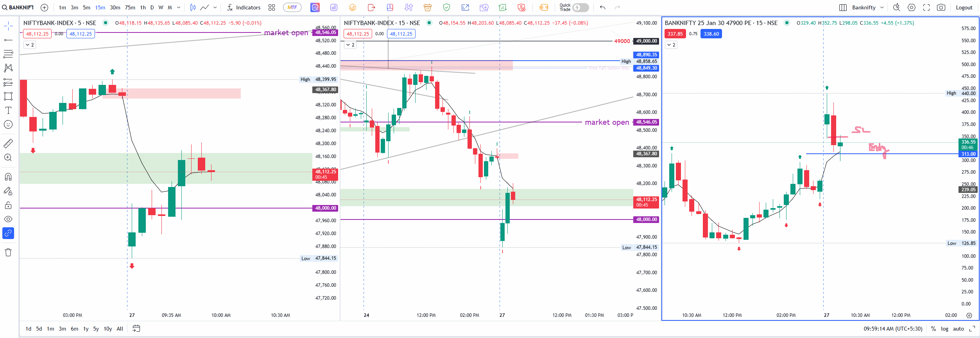
Task: Toggle auto scale
Action: point(959,329)
